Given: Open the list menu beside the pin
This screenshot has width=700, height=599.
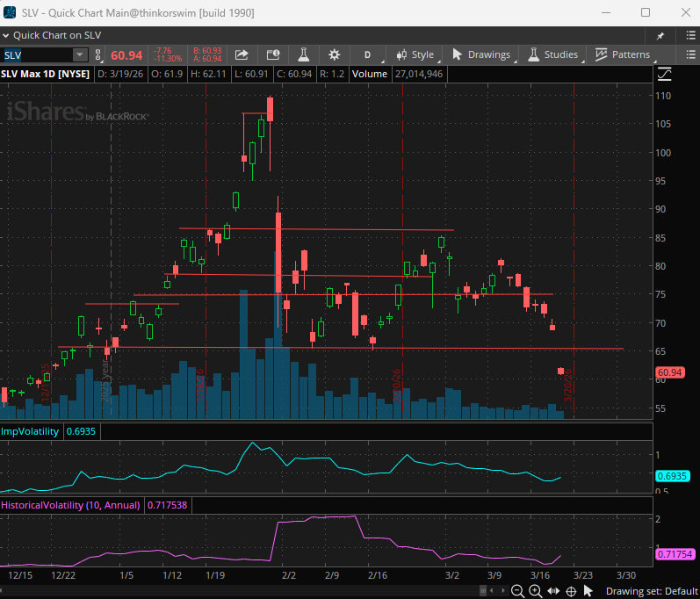Looking at the screenshot, I should pyautogui.click(x=690, y=35).
